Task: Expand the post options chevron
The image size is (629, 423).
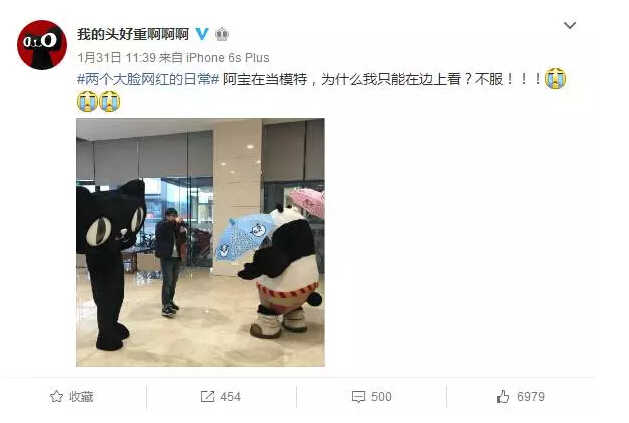Action: pyautogui.click(x=570, y=25)
